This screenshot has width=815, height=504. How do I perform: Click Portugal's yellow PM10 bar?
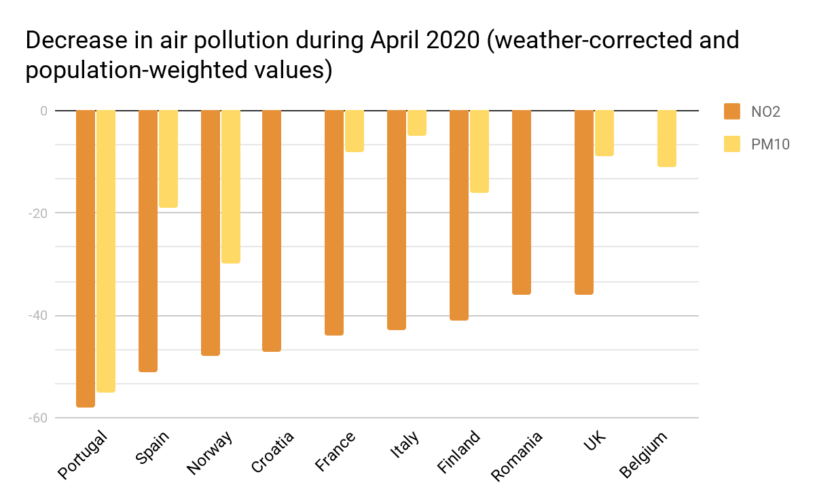click(106, 251)
